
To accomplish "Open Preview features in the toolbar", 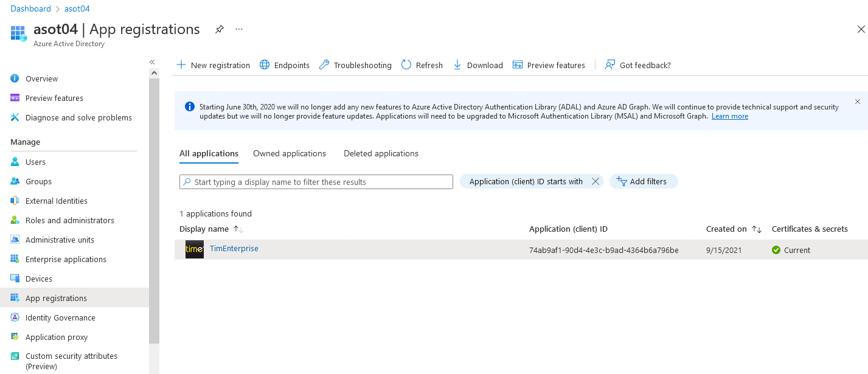I will [549, 65].
